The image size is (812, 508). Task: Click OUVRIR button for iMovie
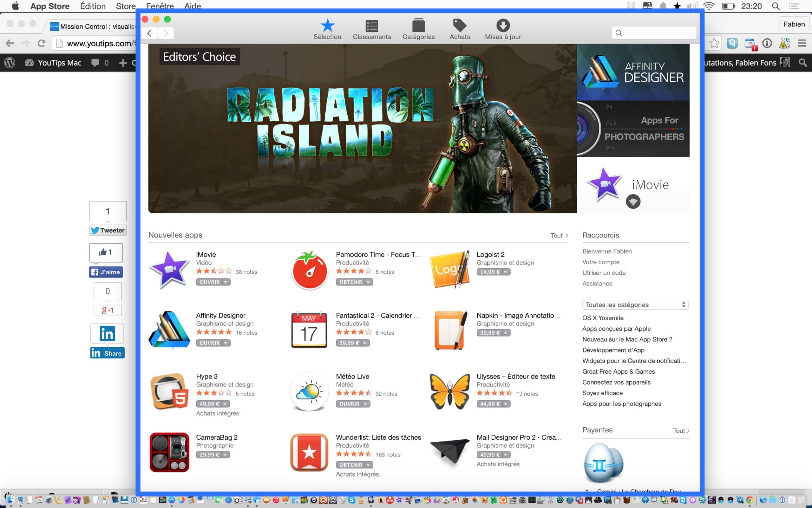pos(209,282)
